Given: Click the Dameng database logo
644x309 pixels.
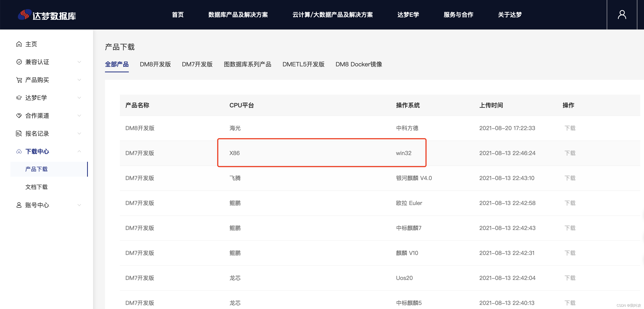Looking at the screenshot, I should point(47,15).
